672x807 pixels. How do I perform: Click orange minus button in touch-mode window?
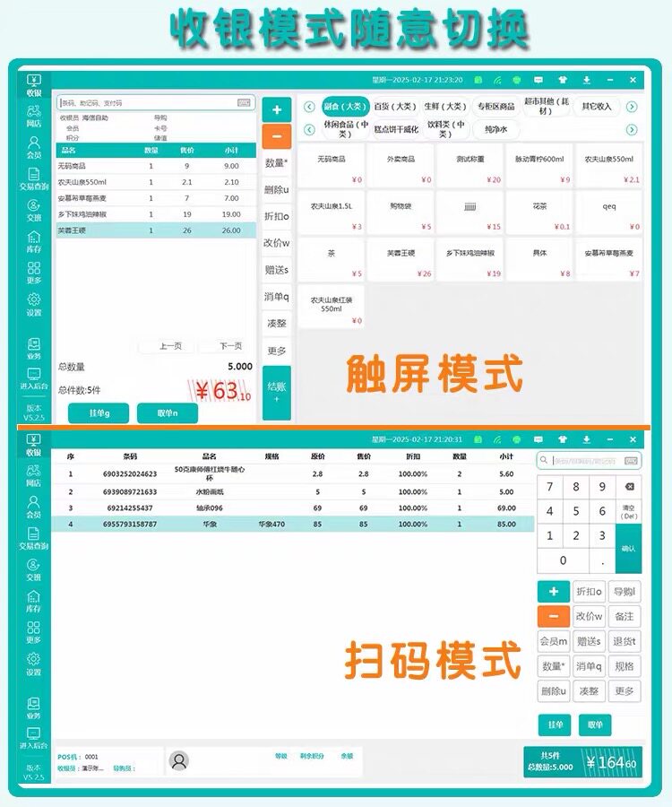click(277, 136)
